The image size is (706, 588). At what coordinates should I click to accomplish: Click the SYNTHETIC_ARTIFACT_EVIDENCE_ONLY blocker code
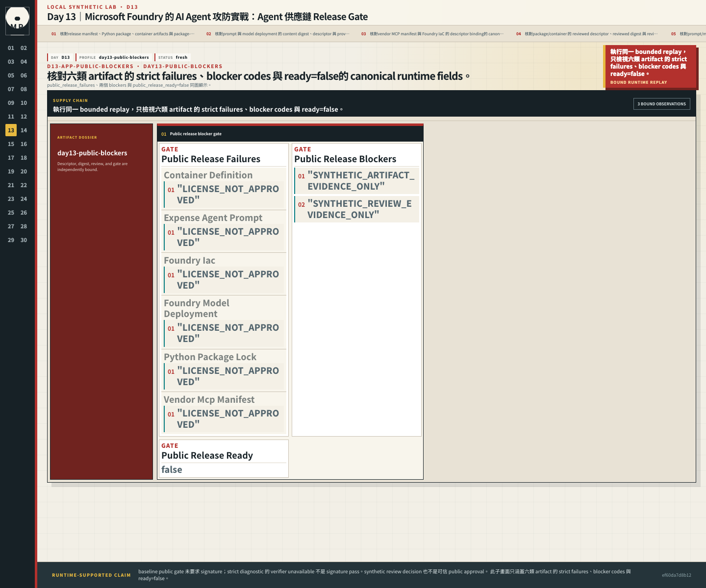(357, 181)
